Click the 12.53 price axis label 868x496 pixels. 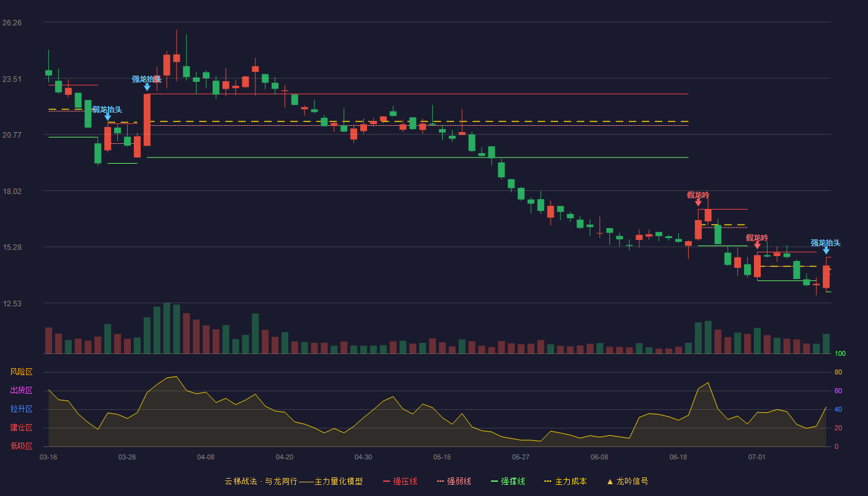[12, 304]
